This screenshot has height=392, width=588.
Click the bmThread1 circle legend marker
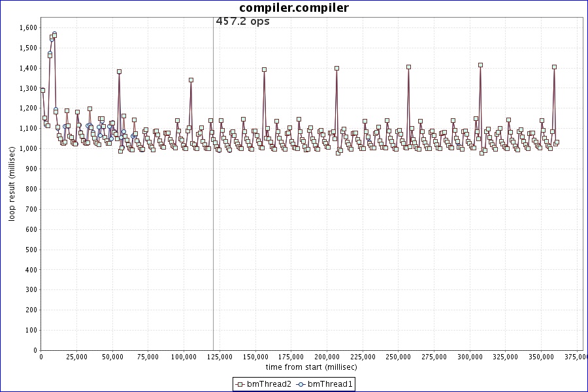[301, 384]
